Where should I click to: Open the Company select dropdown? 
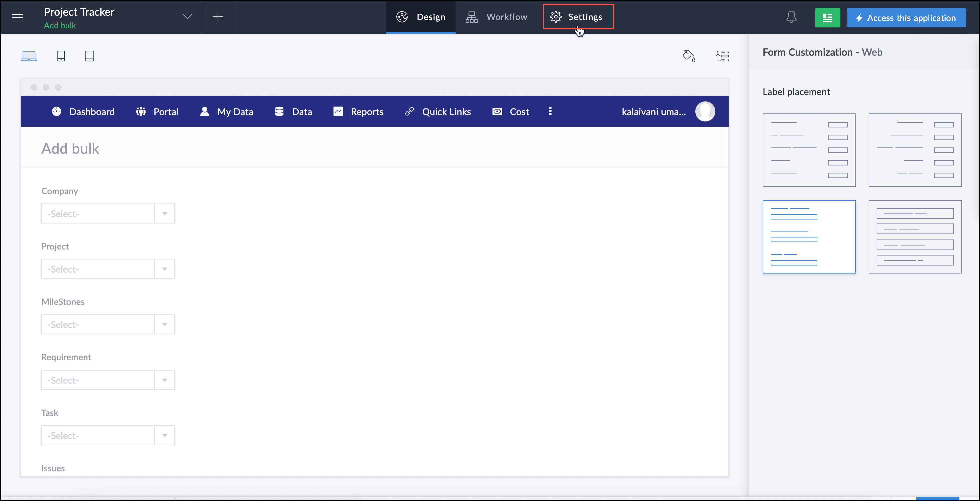164,213
